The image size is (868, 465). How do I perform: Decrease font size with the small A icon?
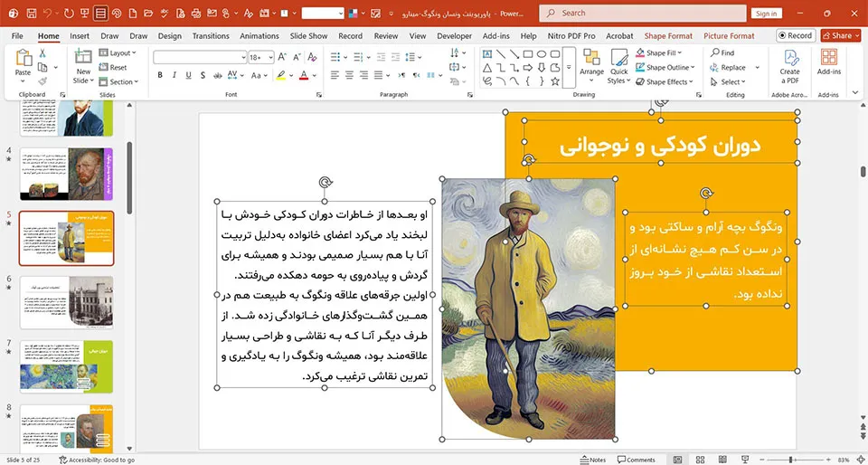click(x=297, y=57)
